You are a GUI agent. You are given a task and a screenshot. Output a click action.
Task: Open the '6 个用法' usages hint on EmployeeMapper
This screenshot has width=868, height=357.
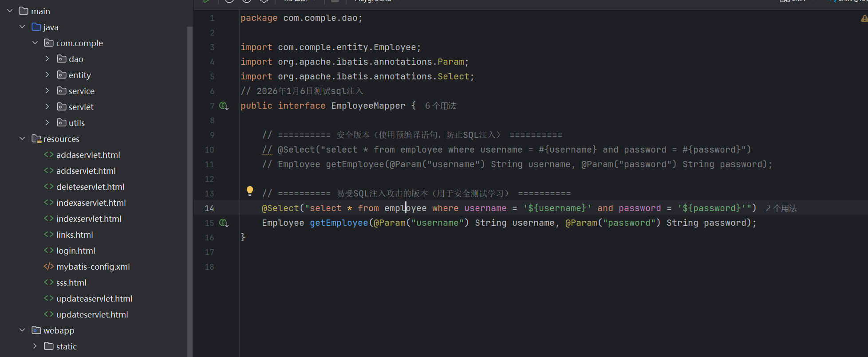[x=441, y=106]
